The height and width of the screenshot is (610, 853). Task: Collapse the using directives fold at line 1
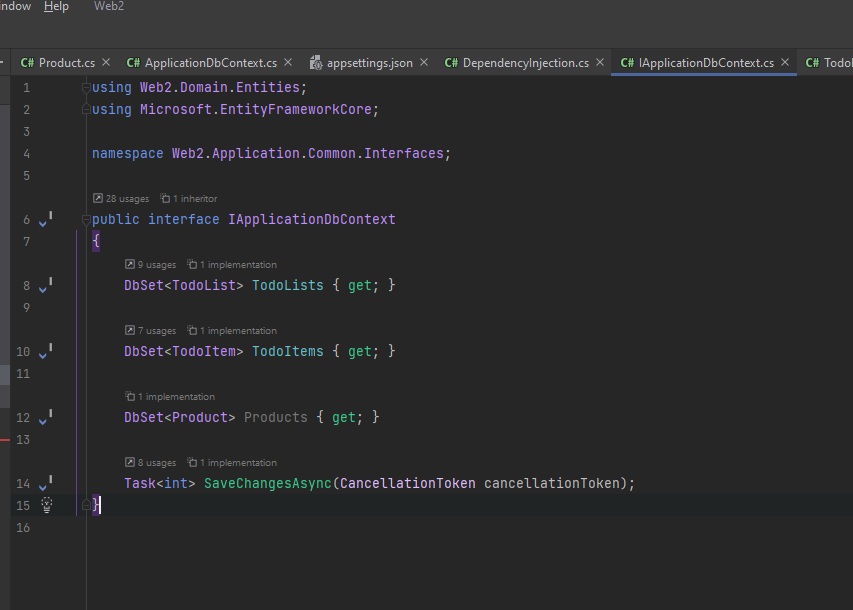coord(86,87)
